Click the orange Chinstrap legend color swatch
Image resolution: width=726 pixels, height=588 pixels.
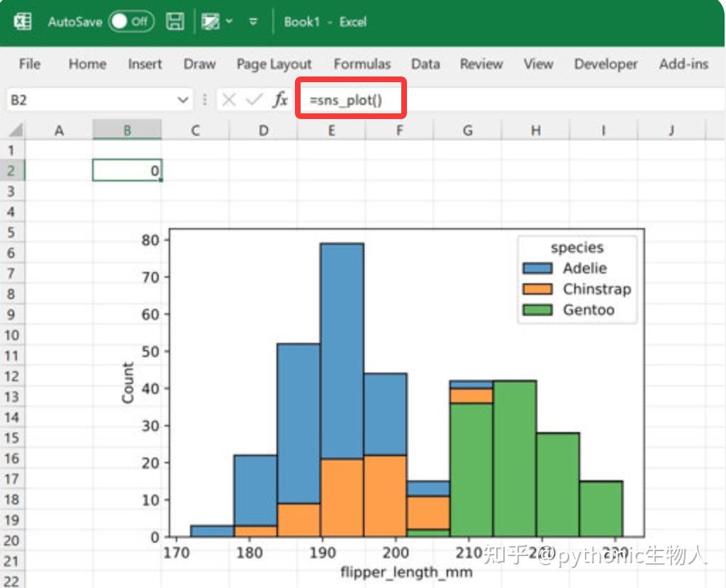tap(536, 289)
